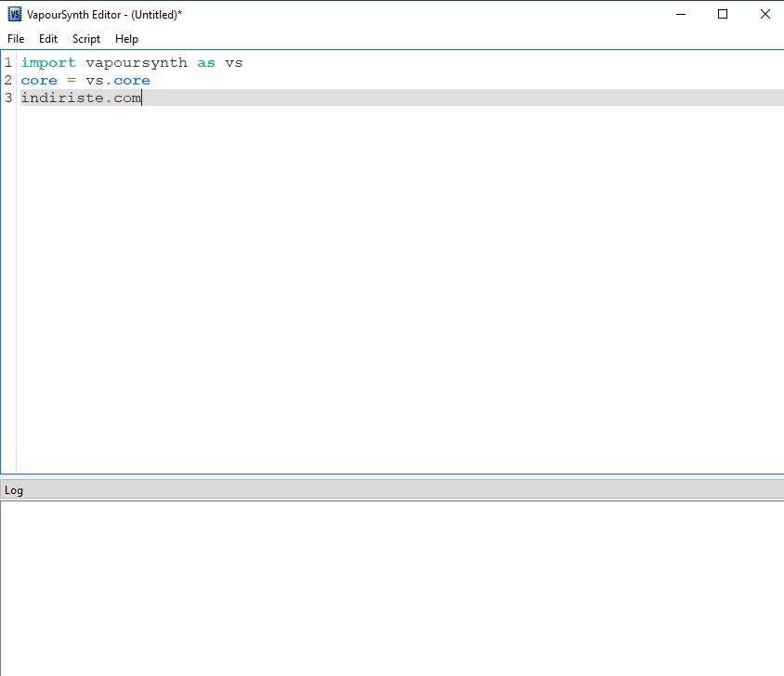Minimize the VapourSynth Editor window

[x=681, y=15]
